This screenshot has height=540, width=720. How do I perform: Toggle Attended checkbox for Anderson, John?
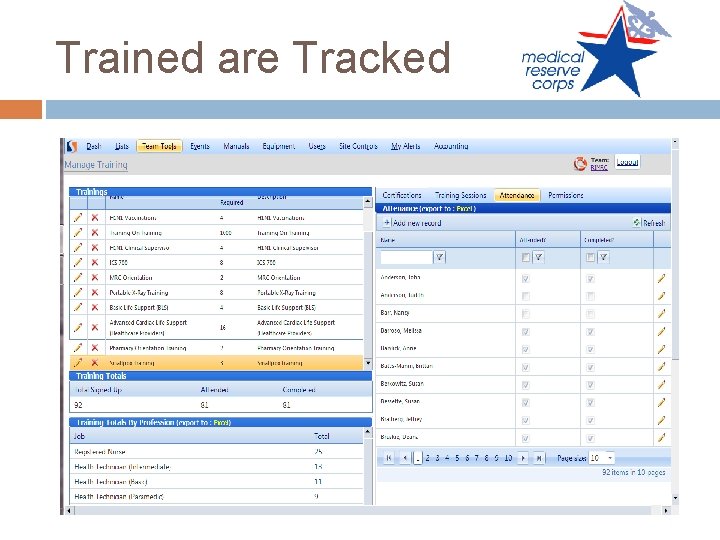pos(526,278)
